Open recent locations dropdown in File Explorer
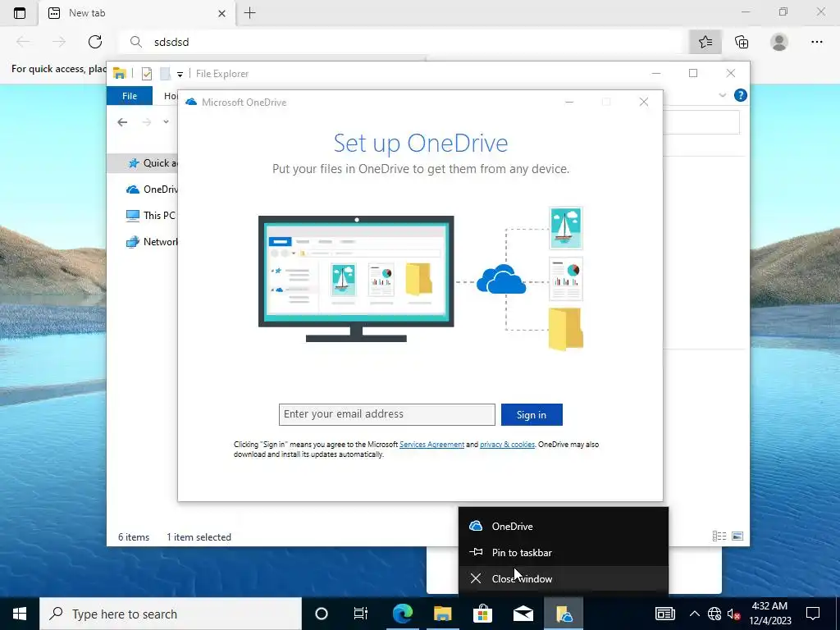The image size is (840, 630). [x=166, y=122]
